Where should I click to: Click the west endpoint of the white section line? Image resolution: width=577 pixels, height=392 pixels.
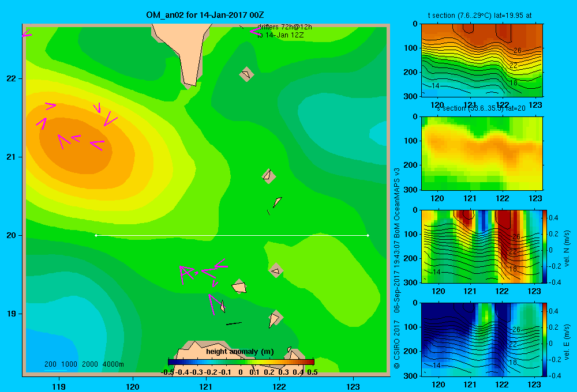[96, 235]
